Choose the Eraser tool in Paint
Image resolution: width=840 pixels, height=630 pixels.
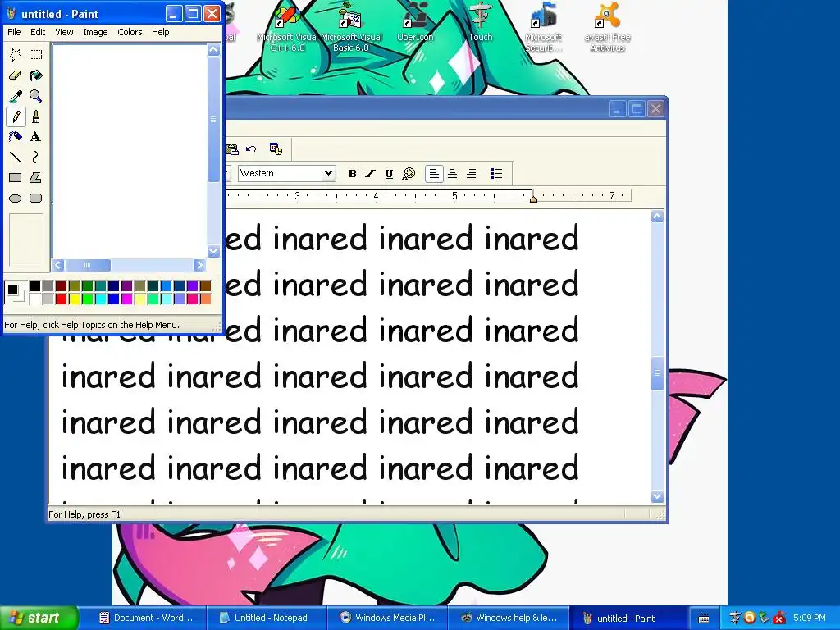coord(16,75)
